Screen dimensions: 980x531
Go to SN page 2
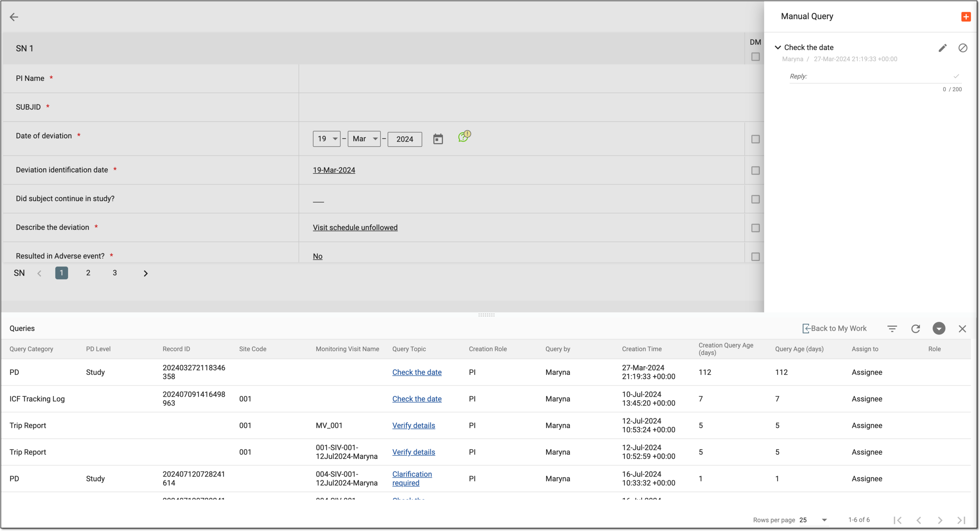coord(88,273)
